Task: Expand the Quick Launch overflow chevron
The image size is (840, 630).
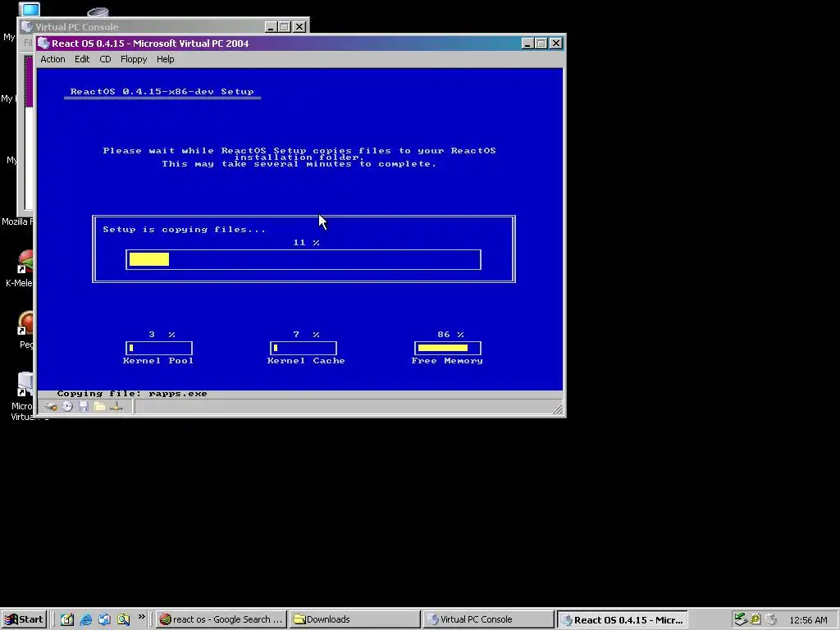Action: 141,617
